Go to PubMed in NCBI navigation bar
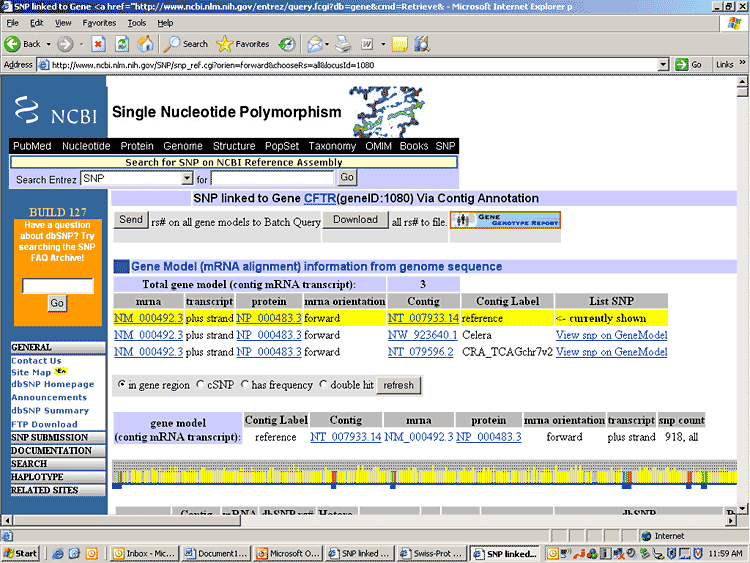Screen dimensions: 750x563 point(32,146)
